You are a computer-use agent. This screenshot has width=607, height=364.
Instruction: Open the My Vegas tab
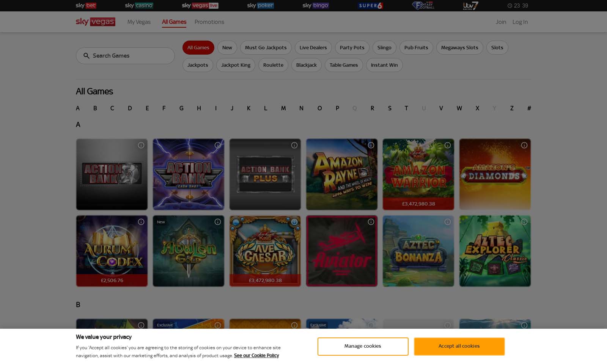tap(138, 22)
